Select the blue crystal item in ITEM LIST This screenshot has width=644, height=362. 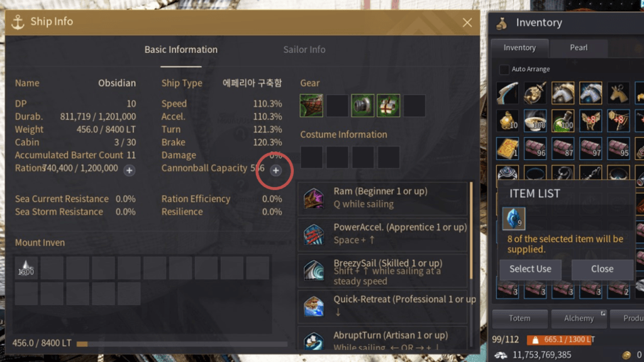(x=513, y=218)
